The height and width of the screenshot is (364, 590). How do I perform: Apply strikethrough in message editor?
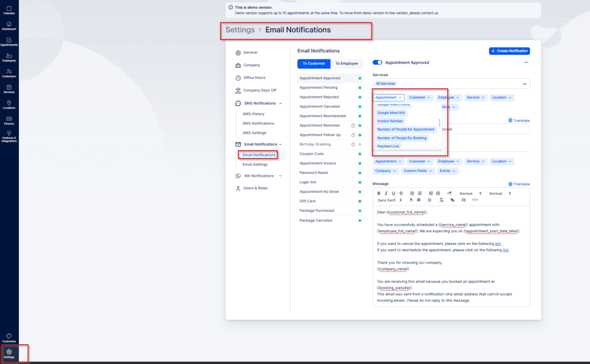point(401,194)
